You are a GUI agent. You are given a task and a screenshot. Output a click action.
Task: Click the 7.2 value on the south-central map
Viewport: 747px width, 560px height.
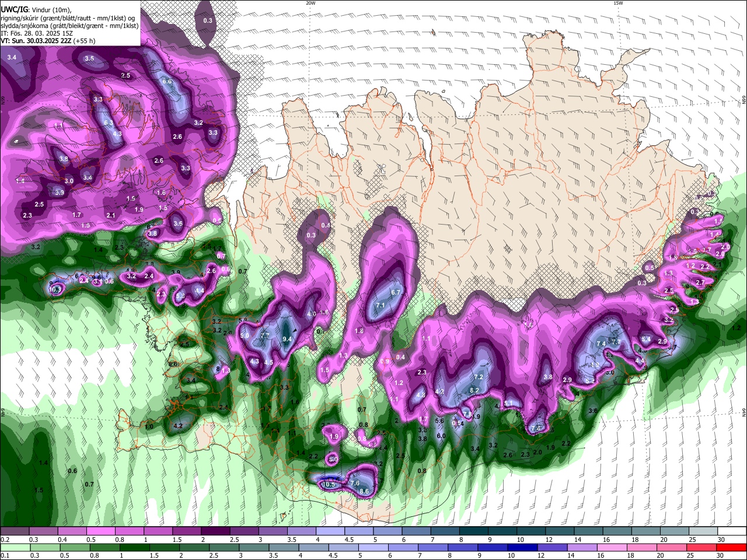click(479, 377)
